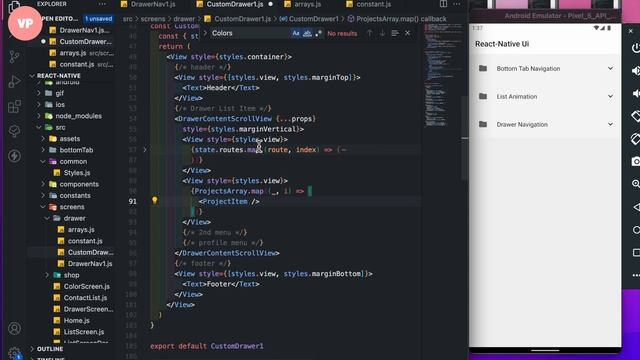Click the folder icon beside Drawer Navigation
Screen dimensions: 640x360
(x=483, y=124)
